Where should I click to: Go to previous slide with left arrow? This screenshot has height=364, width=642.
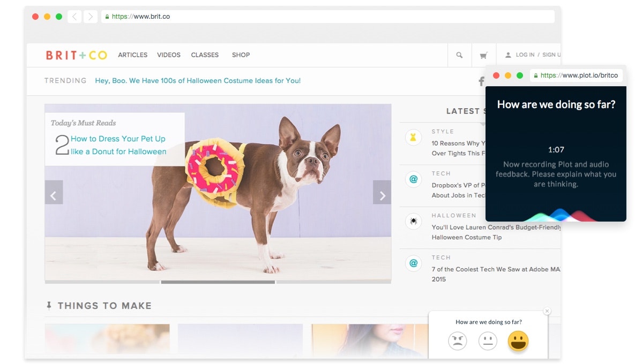[x=54, y=192]
